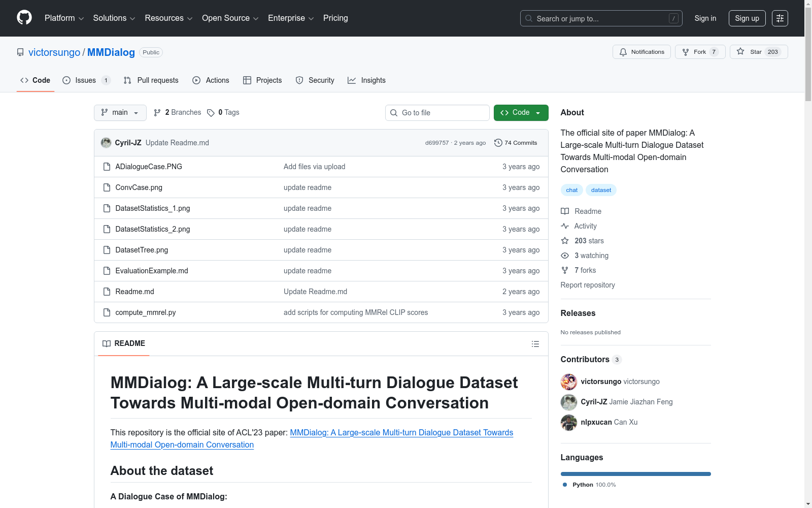Click the file icon beside ConvCase.png
Image resolution: width=812 pixels, height=508 pixels.
click(x=107, y=187)
